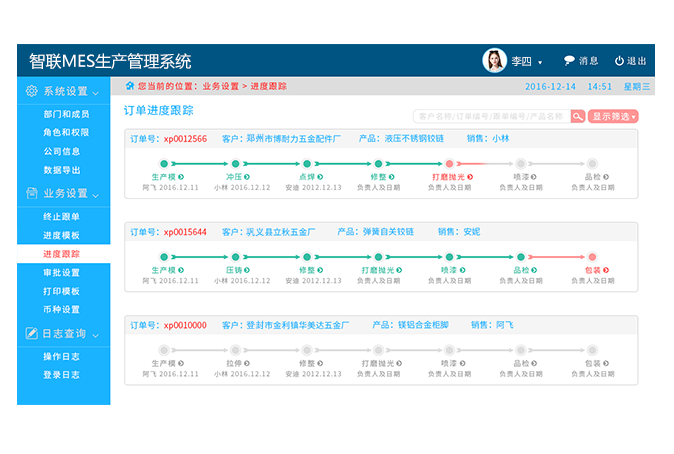
Task: Click the home icon in breadcrumb
Action: 129,86
